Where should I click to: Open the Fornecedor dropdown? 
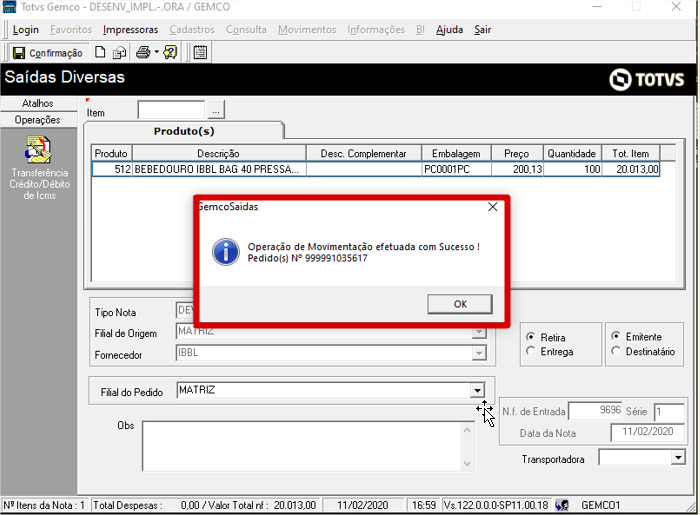(x=479, y=353)
